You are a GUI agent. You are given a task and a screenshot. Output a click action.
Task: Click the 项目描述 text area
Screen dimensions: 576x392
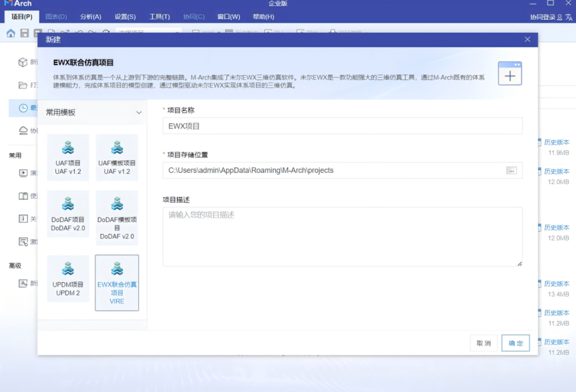click(x=342, y=237)
